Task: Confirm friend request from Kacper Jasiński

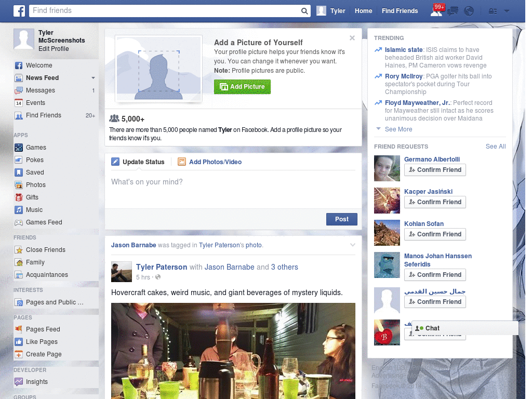Action: [435, 202]
